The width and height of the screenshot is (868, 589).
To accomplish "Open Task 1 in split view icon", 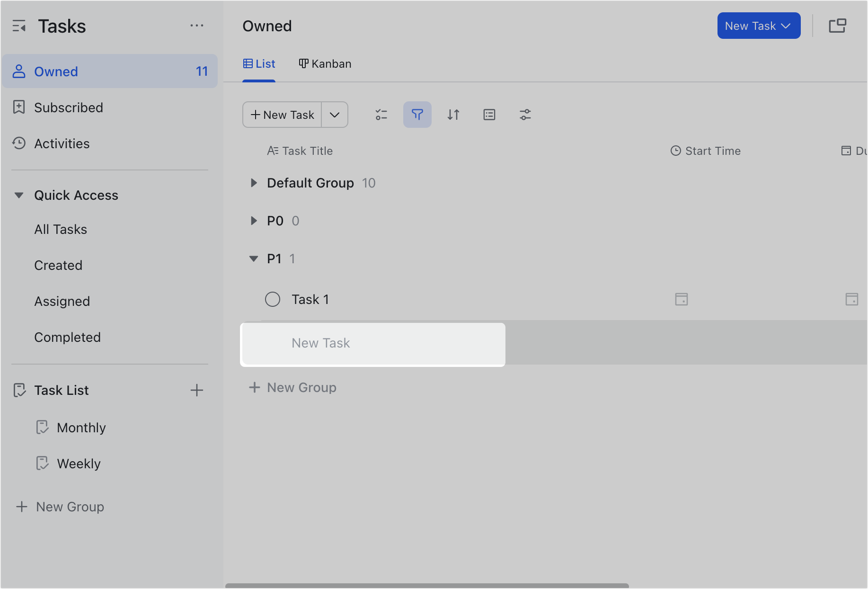I will tap(838, 26).
